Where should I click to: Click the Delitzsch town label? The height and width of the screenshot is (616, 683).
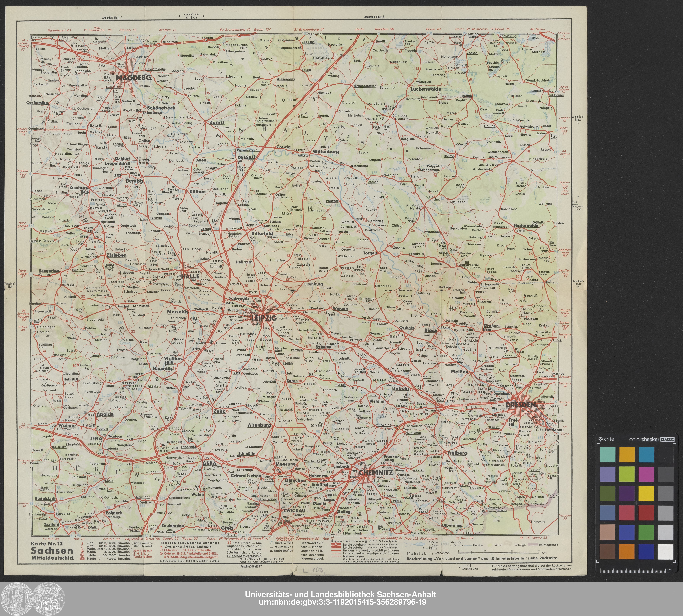pyautogui.click(x=244, y=262)
